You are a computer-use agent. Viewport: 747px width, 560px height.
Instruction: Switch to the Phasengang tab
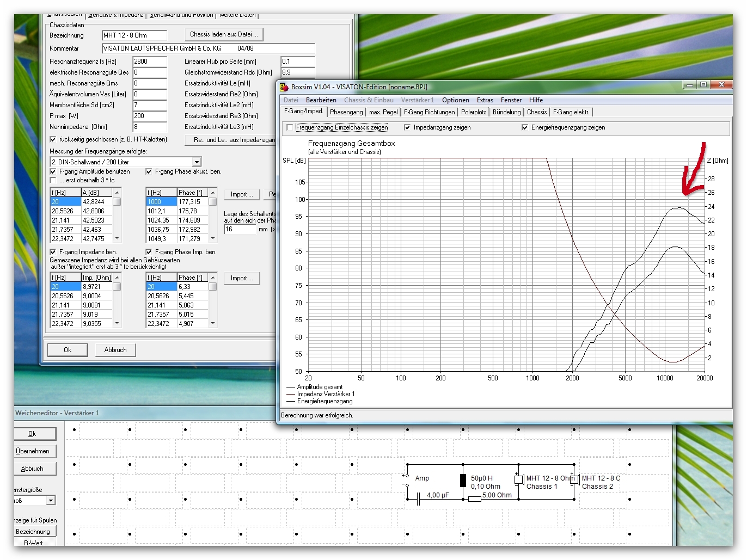(x=346, y=112)
